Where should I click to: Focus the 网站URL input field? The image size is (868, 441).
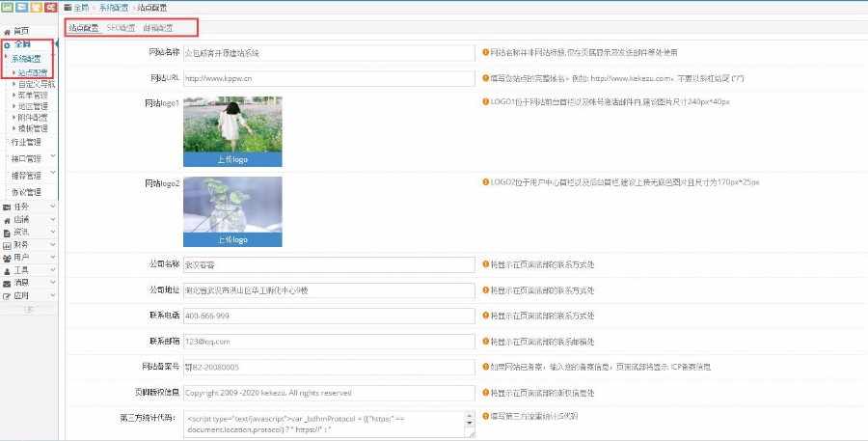(329, 79)
